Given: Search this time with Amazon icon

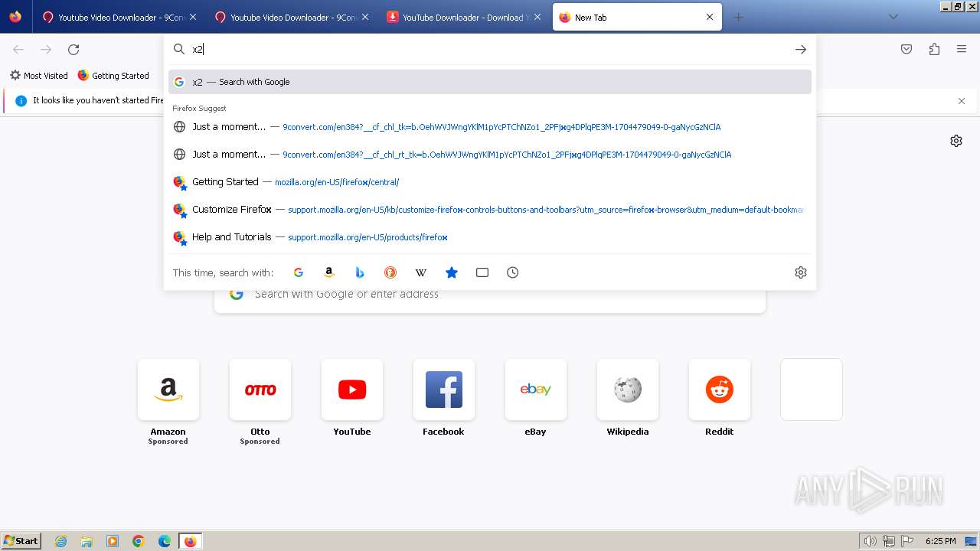Looking at the screenshot, I should click(329, 272).
